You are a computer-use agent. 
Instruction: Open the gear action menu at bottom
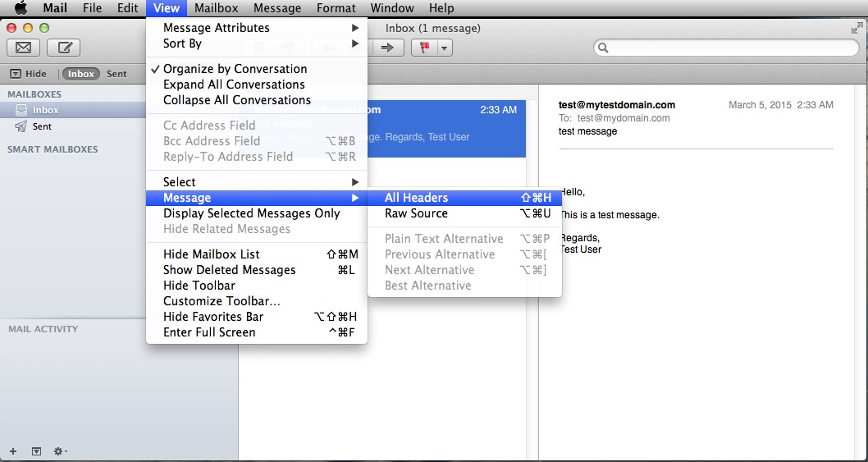click(60, 451)
